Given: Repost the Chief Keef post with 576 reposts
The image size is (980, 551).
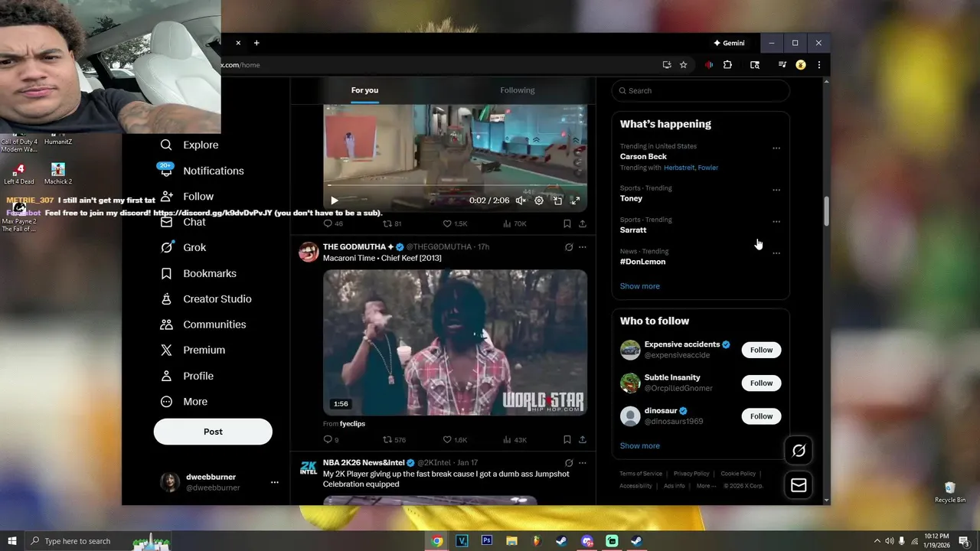Looking at the screenshot, I should pyautogui.click(x=394, y=439).
